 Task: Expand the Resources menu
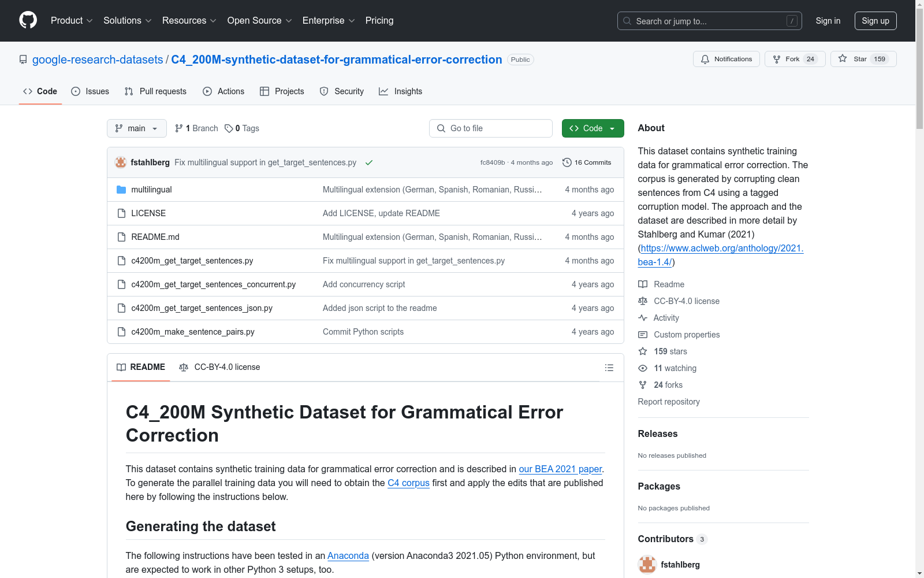pos(189,20)
